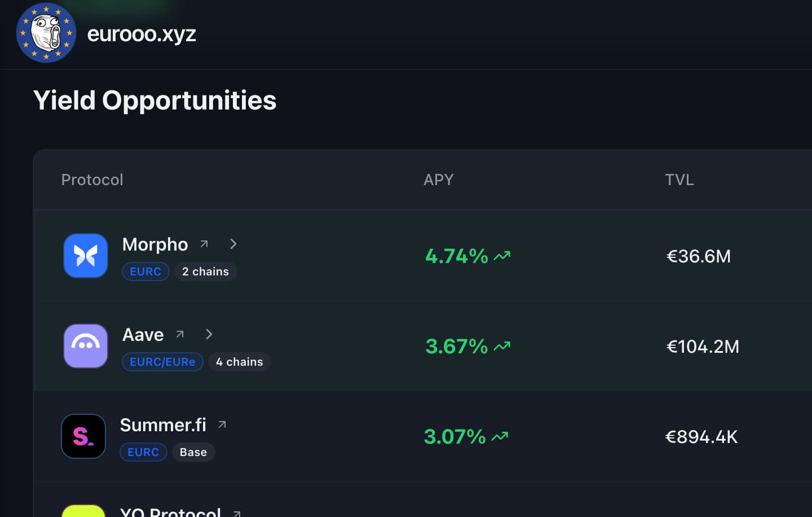
Task: Click the eurooo.xyz site title
Action: (x=142, y=34)
